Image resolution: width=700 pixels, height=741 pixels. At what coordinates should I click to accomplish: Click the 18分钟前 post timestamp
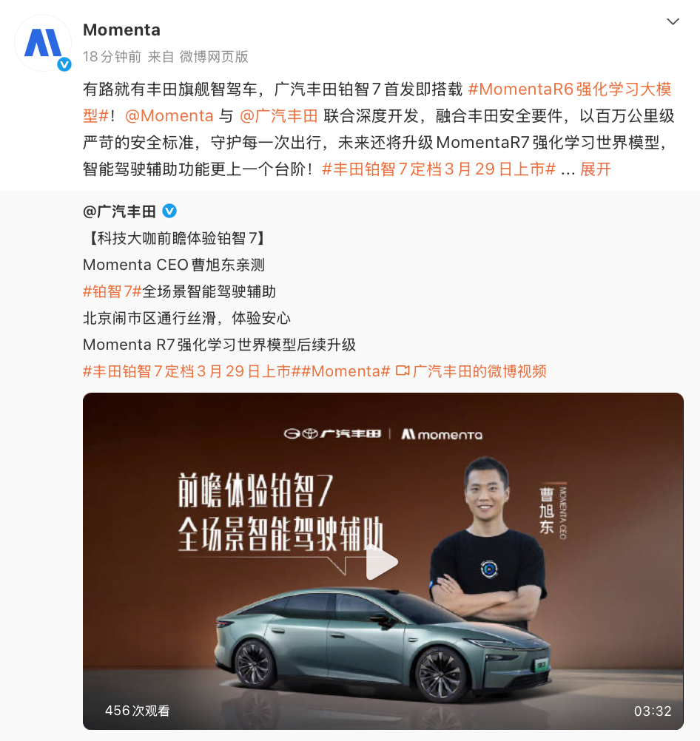(112, 57)
